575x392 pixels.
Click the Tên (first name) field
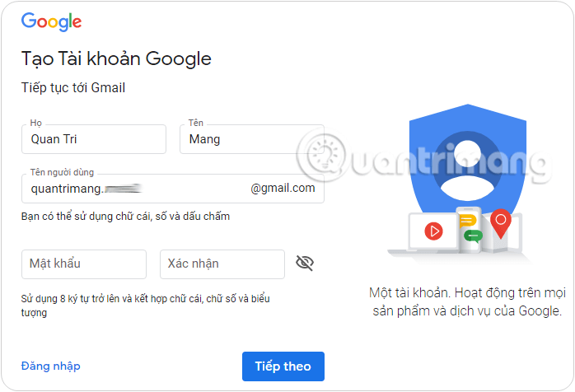[252, 139]
